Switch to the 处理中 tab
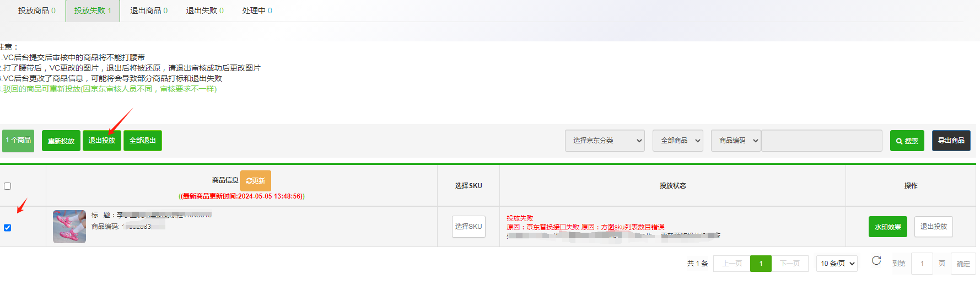Screen dimensions: 980x284 257,10
